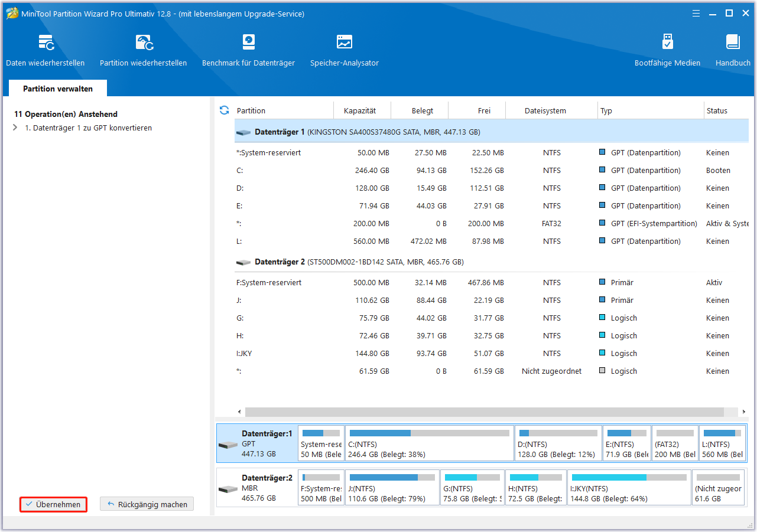The width and height of the screenshot is (757, 532).
Task: Open the Speicher-Analysator
Action: pyautogui.click(x=345, y=51)
